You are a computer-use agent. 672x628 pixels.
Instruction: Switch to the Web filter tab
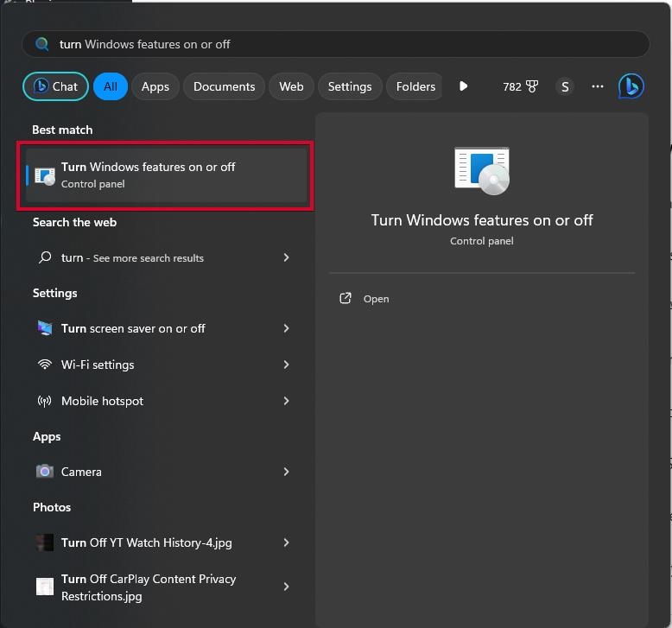[x=291, y=86]
